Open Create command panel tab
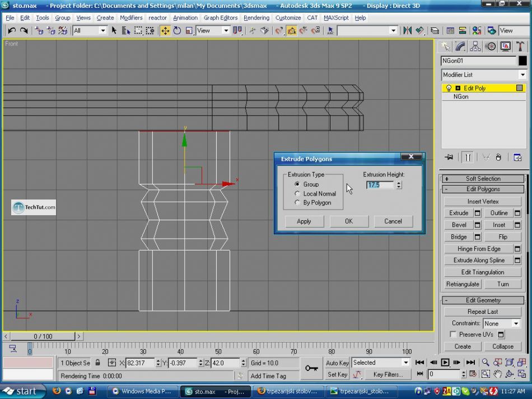Screen dimensions: 532x399 click(x=446, y=46)
